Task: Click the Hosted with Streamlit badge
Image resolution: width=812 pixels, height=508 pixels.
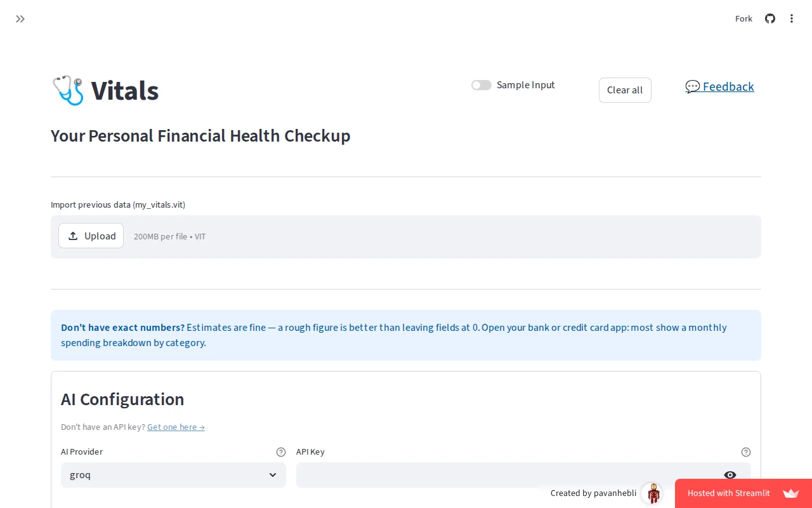Action: coord(743,493)
